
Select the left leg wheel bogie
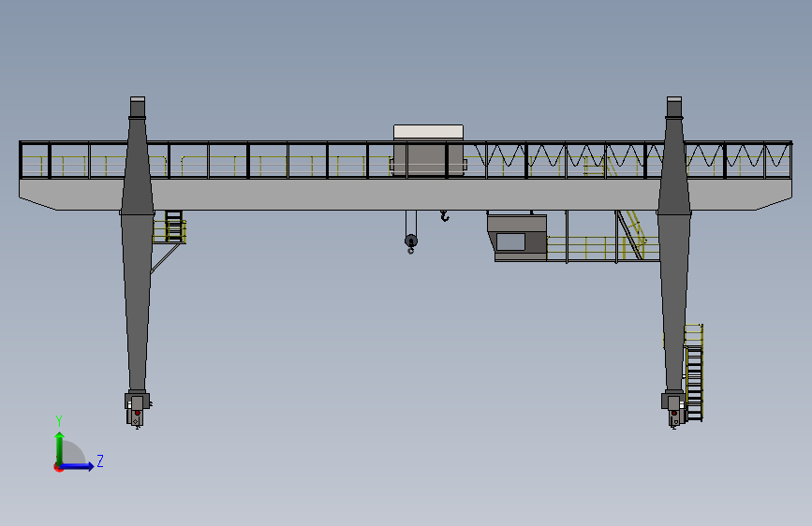(x=138, y=409)
